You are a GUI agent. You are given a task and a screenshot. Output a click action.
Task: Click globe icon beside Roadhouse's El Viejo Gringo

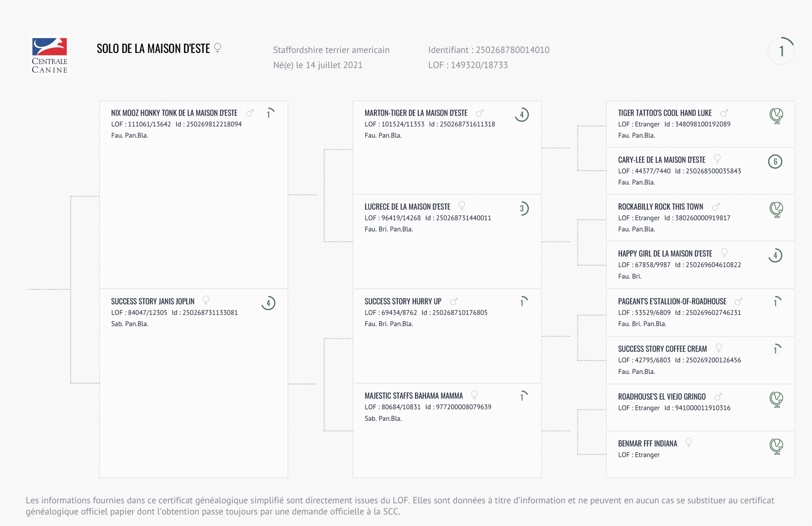coord(776,399)
